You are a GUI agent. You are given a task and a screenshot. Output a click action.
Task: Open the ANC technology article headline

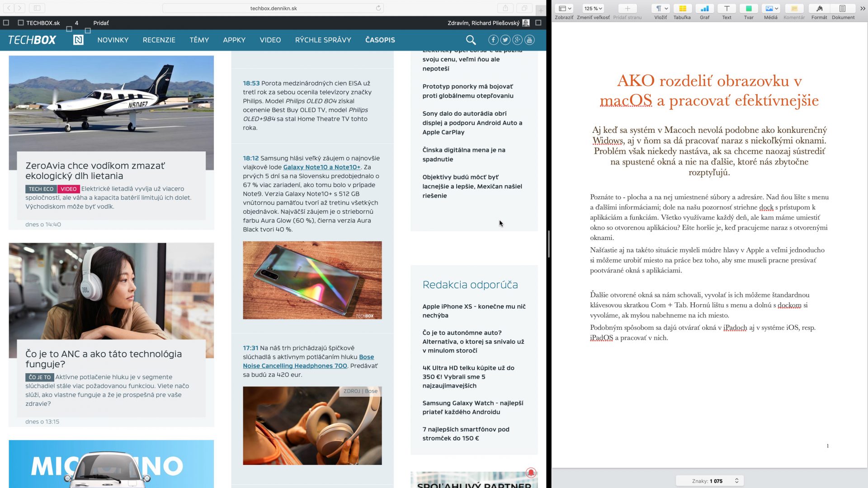pyautogui.click(x=104, y=359)
